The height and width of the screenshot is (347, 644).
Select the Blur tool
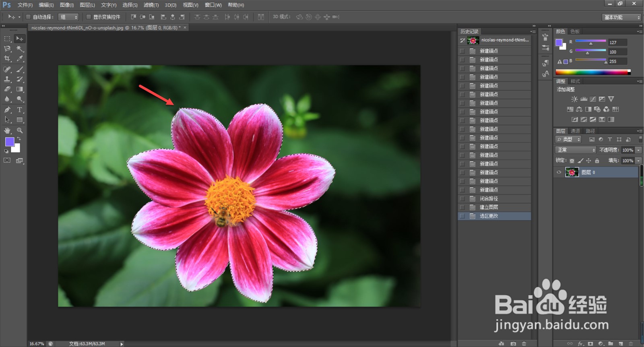pyautogui.click(x=7, y=99)
